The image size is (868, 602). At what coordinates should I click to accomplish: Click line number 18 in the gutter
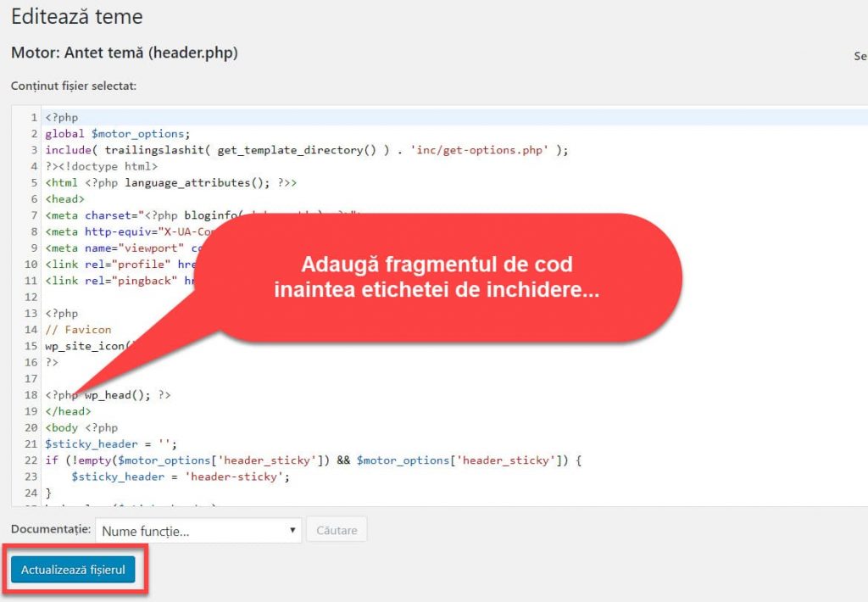(31, 395)
